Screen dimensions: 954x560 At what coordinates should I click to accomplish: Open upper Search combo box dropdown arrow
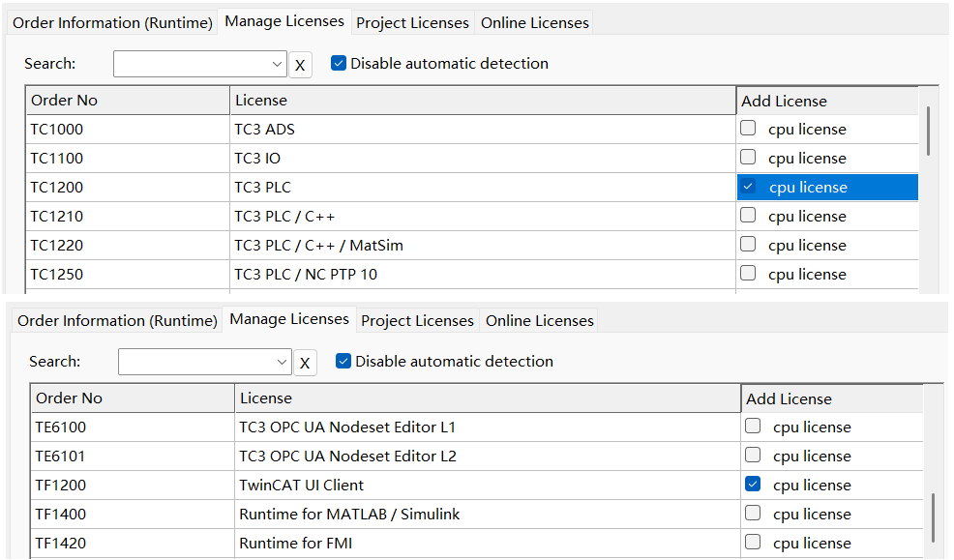[277, 64]
